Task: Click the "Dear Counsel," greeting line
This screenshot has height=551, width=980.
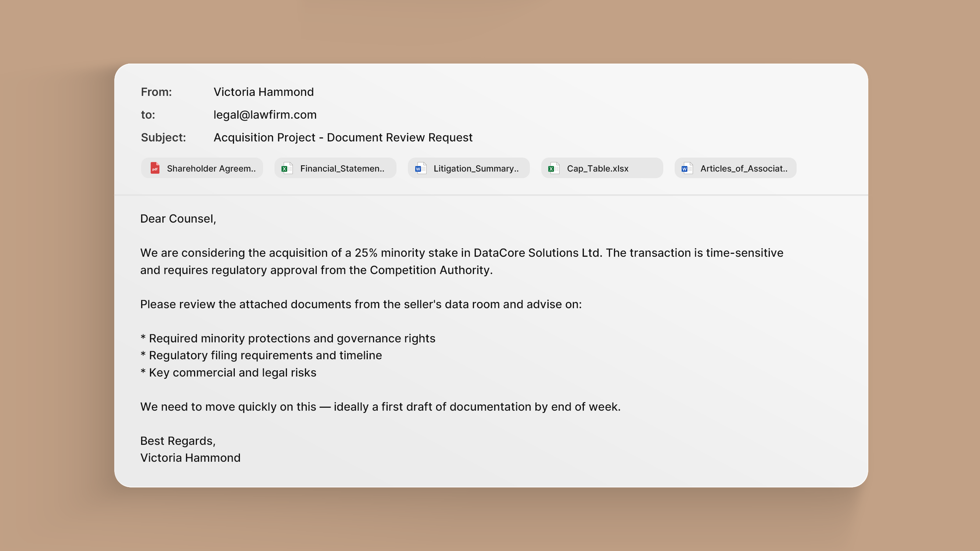Action: 178,219
